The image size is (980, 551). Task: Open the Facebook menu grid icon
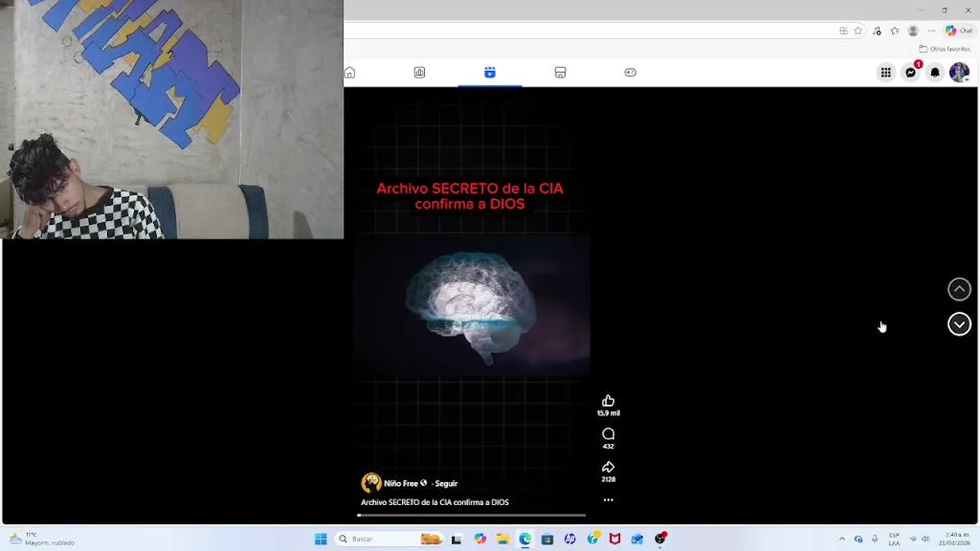[886, 73]
